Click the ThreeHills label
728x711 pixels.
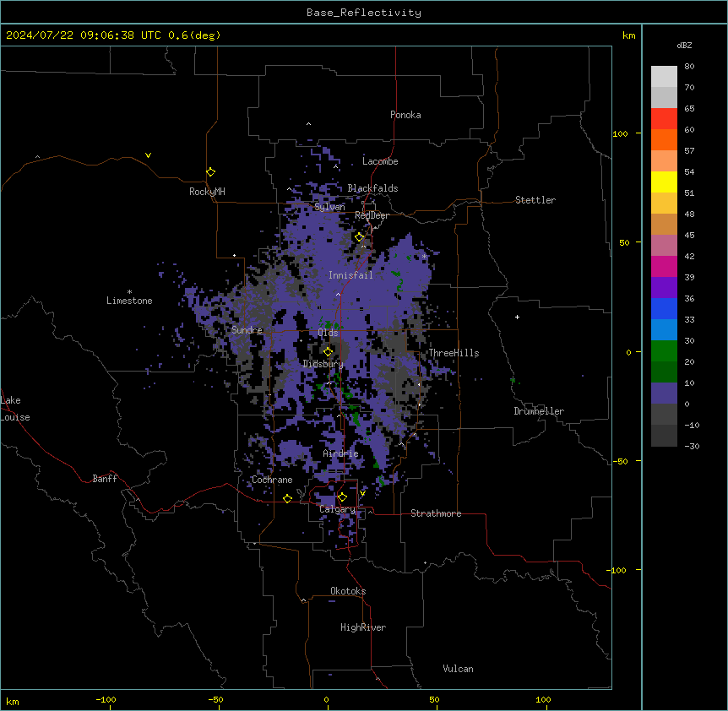pos(454,353)
